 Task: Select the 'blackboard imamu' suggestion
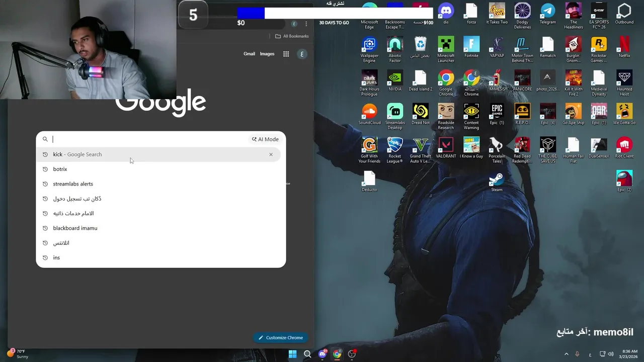(x=158, y=228)
